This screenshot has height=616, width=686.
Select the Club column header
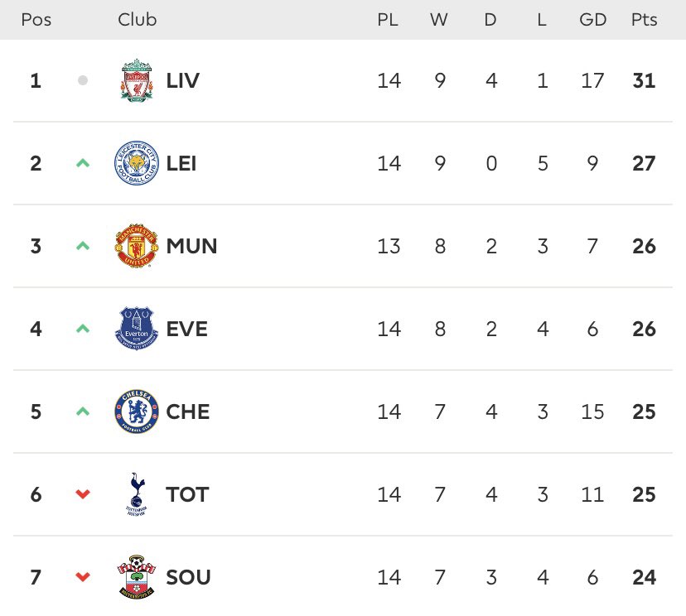pos(137,20)
